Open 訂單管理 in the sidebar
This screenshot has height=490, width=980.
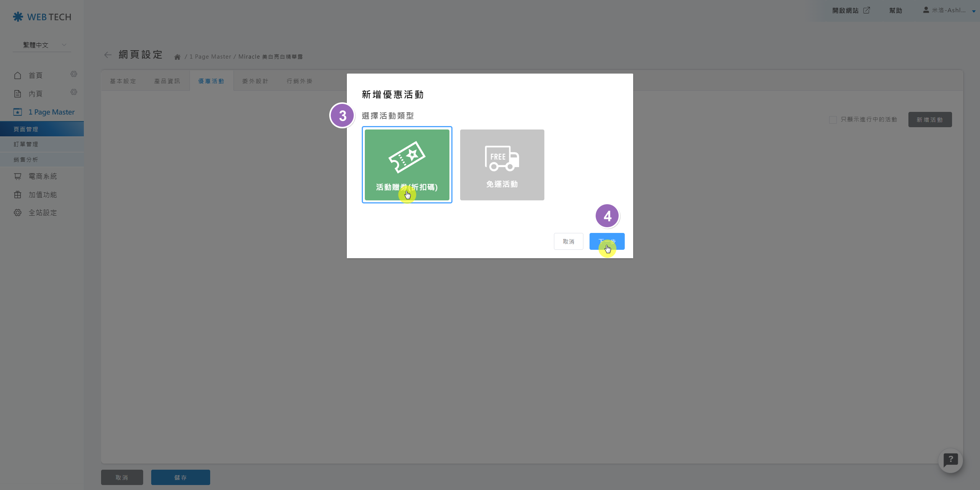point(26,144)
